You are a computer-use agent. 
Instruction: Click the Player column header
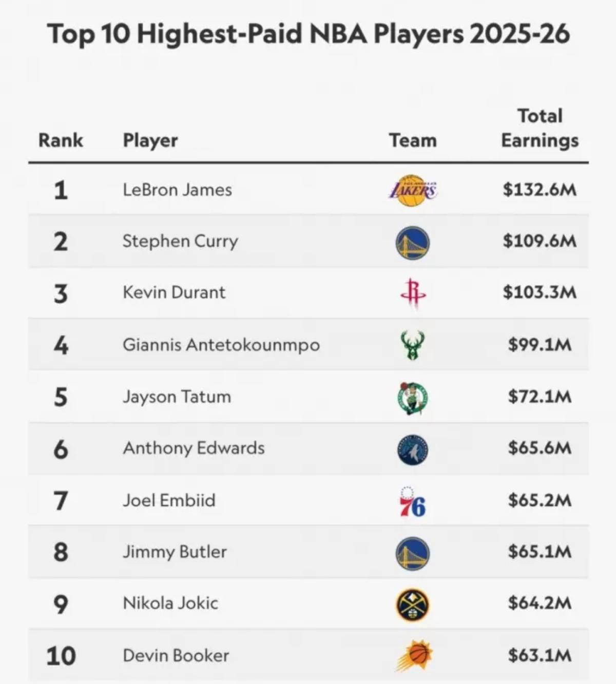(150, 140)
